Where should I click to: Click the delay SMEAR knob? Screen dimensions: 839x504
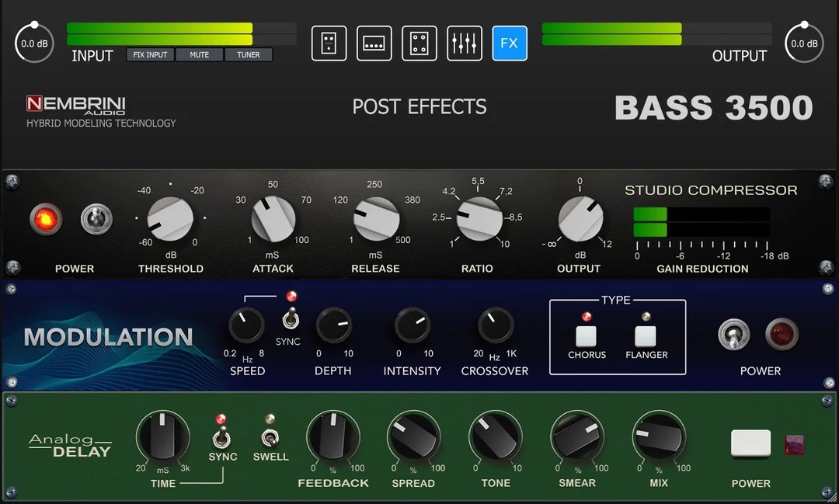pos(577,436)
